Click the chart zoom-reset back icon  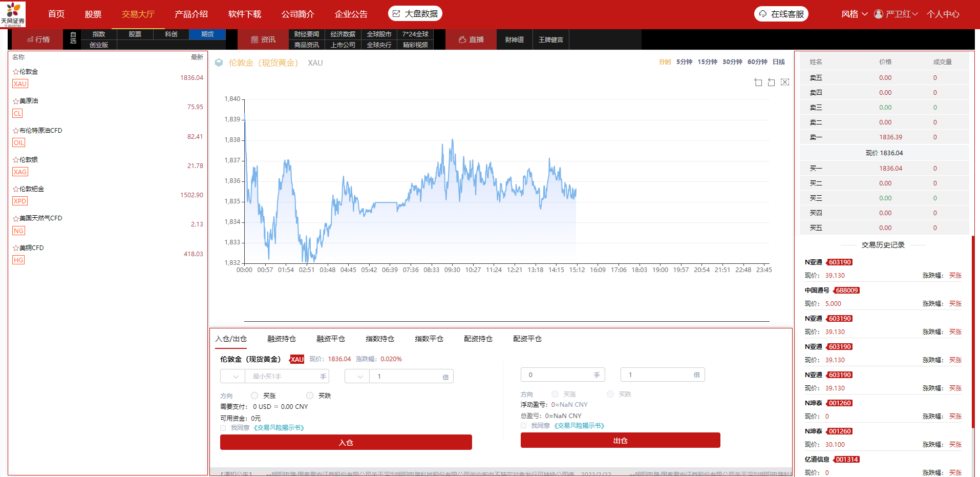[771, 82]
